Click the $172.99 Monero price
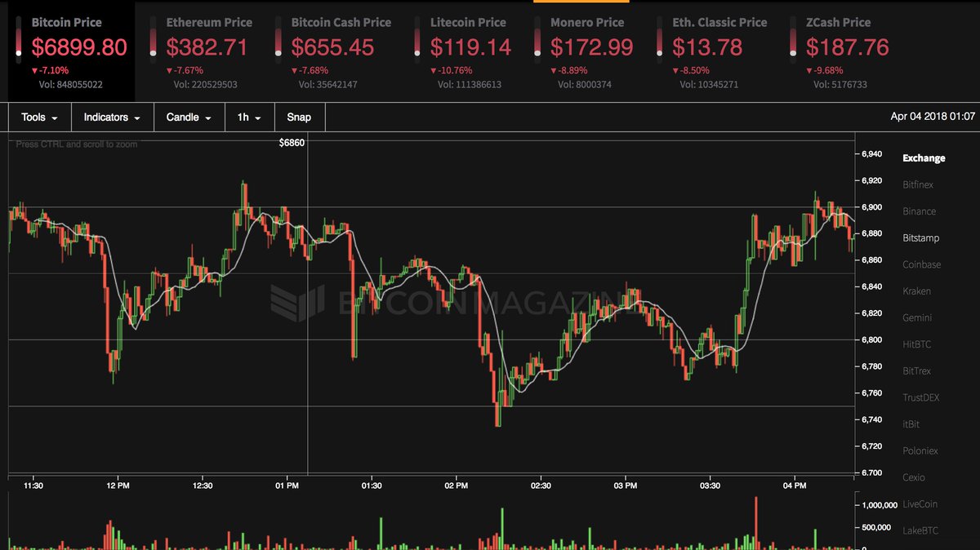980x550 pixels. pos(592,47)
